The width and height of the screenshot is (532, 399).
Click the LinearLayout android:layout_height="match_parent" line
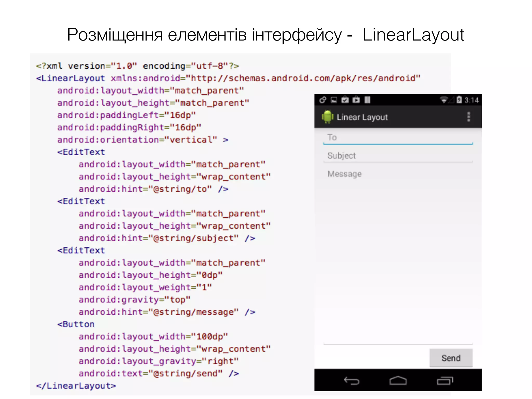tap(153, 103)
